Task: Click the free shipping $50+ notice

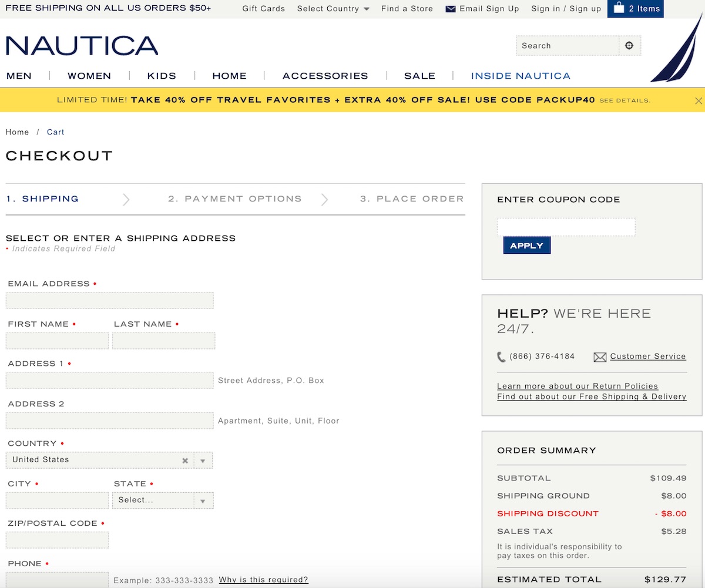Action: [x=108, y=8]
